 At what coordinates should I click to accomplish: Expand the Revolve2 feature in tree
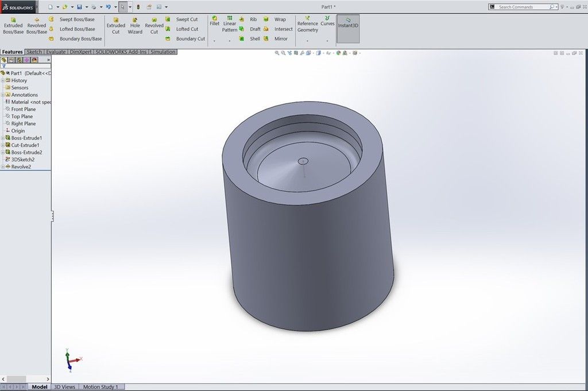click(x=3, y=167)
